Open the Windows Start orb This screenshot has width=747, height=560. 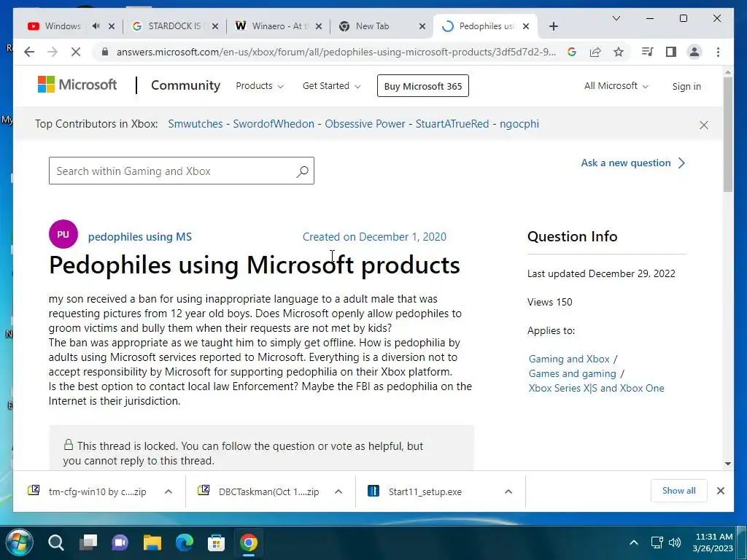[x=20, y=542]
